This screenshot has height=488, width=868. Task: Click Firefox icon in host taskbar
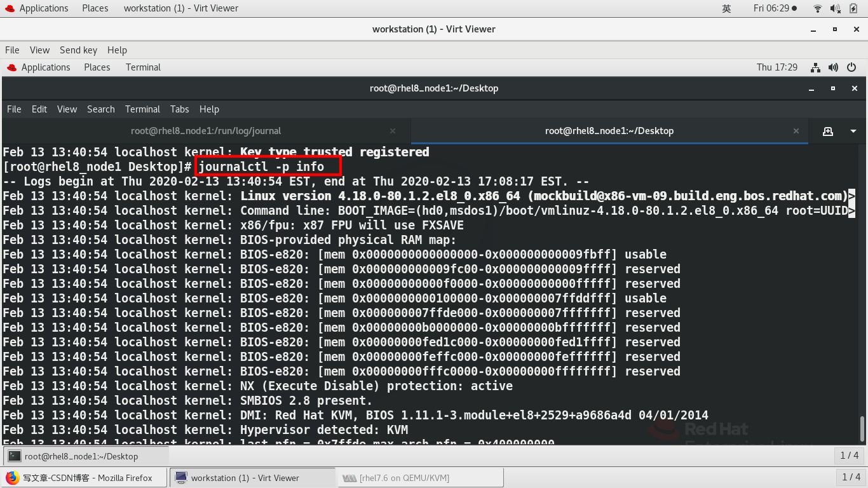pos(13,478)
